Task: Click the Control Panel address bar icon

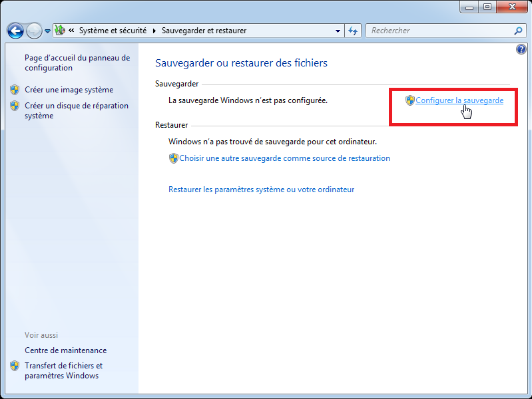Action: pyautogui.click(x=60, y=31)
